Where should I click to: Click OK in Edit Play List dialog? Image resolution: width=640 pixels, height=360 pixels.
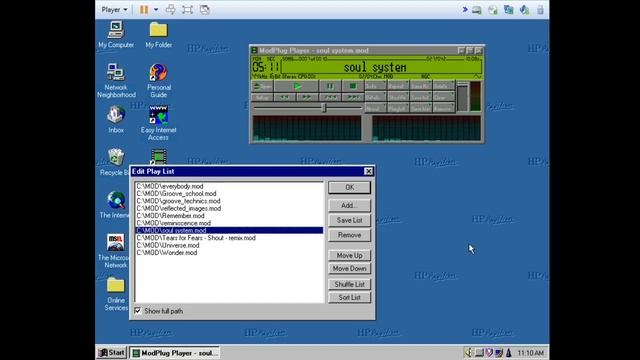click(x=349, y=187)
